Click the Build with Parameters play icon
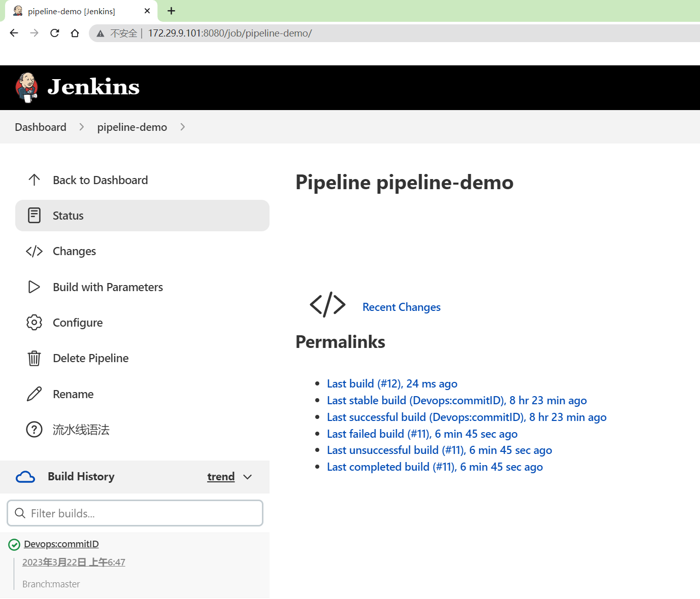Screen dimensions: 700x599 (x=34, y=287)
